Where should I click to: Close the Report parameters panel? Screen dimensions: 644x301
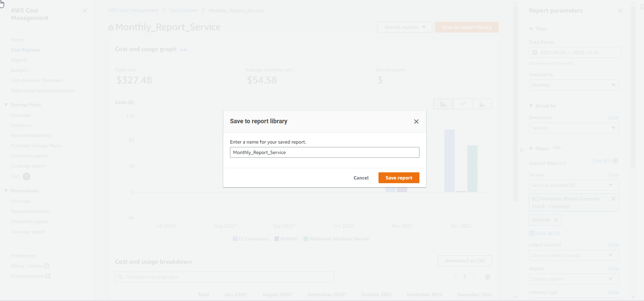tap(620, 11)
